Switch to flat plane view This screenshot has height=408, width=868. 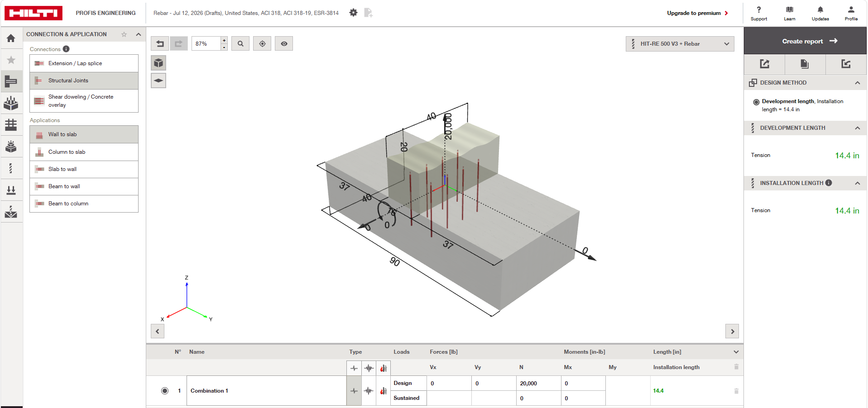click(158, 81)
